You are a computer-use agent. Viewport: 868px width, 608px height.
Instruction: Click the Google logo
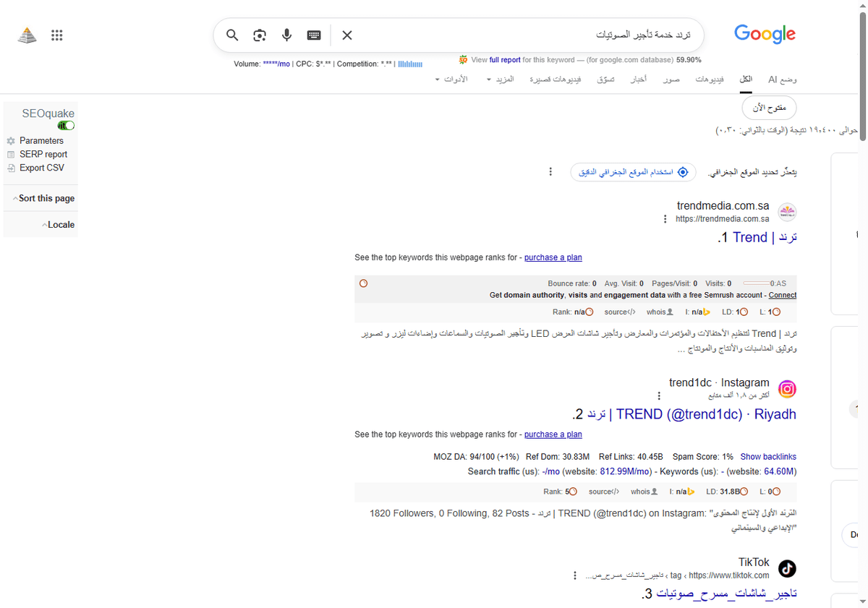765,34
